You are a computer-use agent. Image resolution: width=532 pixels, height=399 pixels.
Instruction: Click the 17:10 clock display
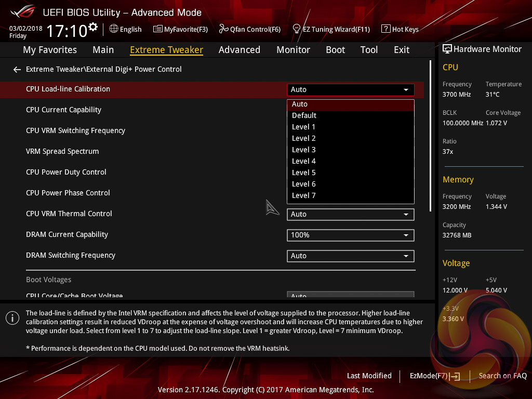[67, 31]
